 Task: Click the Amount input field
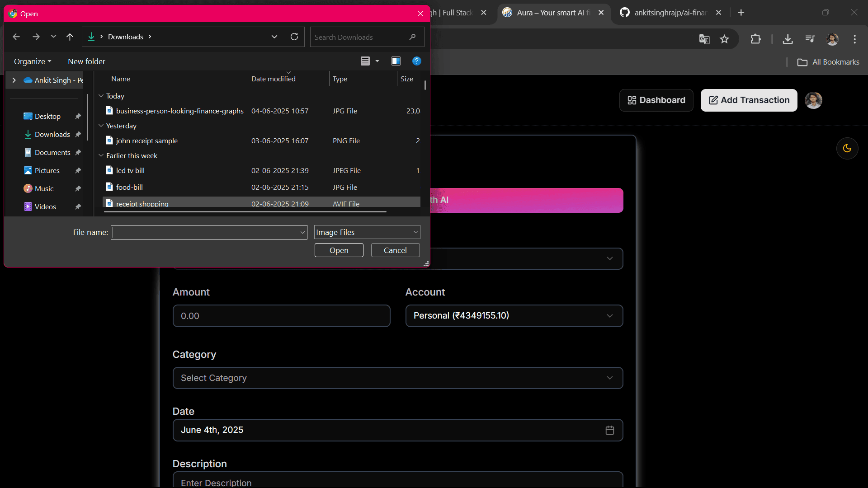coord(281,316)
